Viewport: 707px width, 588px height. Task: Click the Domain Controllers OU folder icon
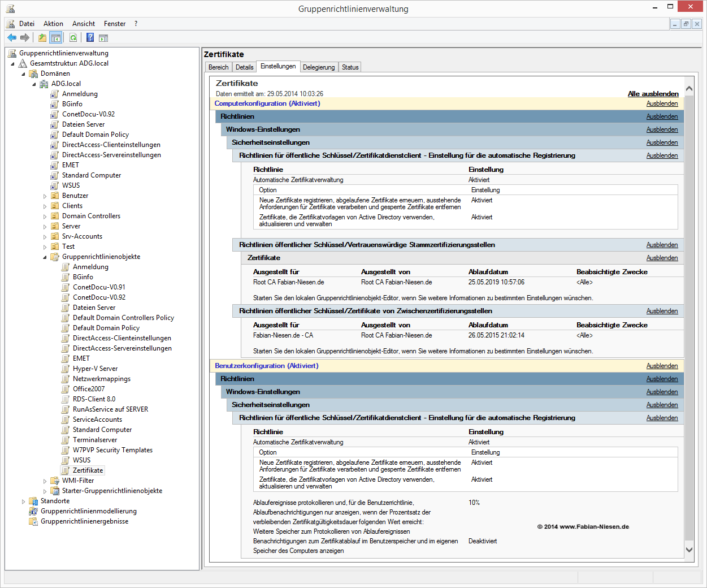pyautogui.click(x=55, y=216)
